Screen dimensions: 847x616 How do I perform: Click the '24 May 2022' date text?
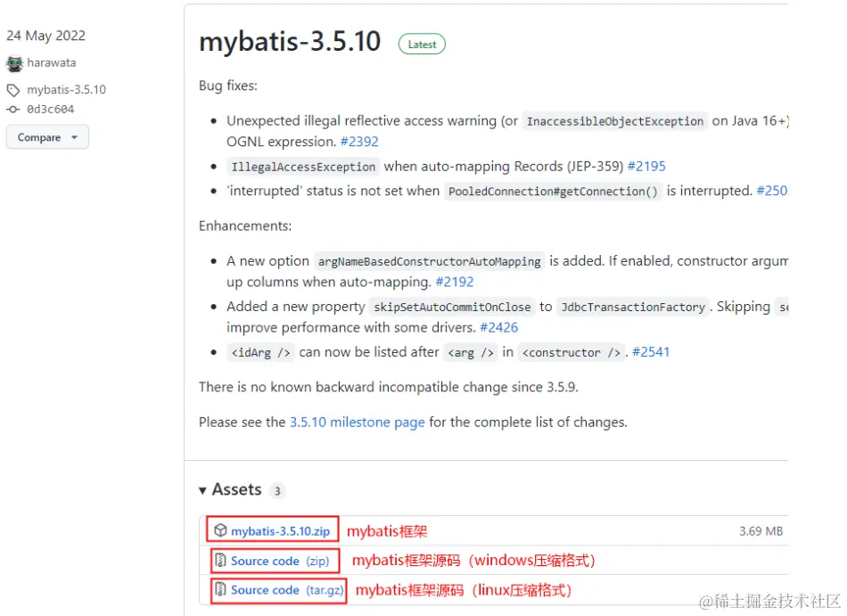tap(45, 36)
